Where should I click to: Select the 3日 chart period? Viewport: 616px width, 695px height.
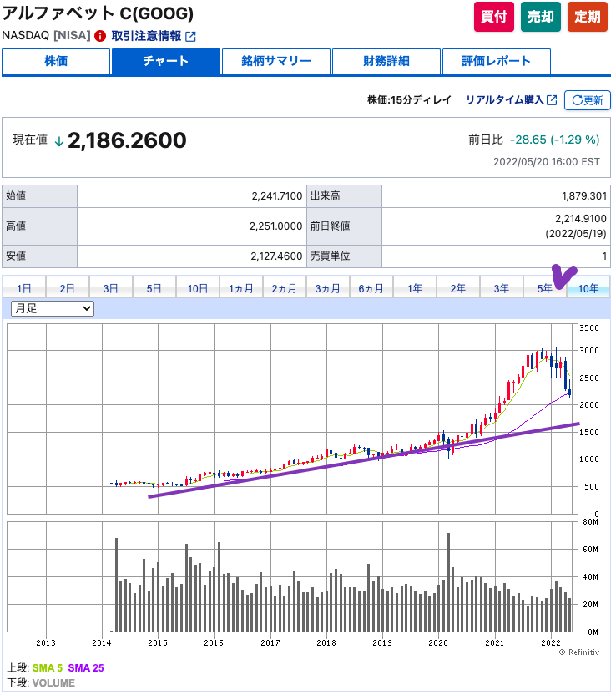pyautogui.click(x=111, y=288)
